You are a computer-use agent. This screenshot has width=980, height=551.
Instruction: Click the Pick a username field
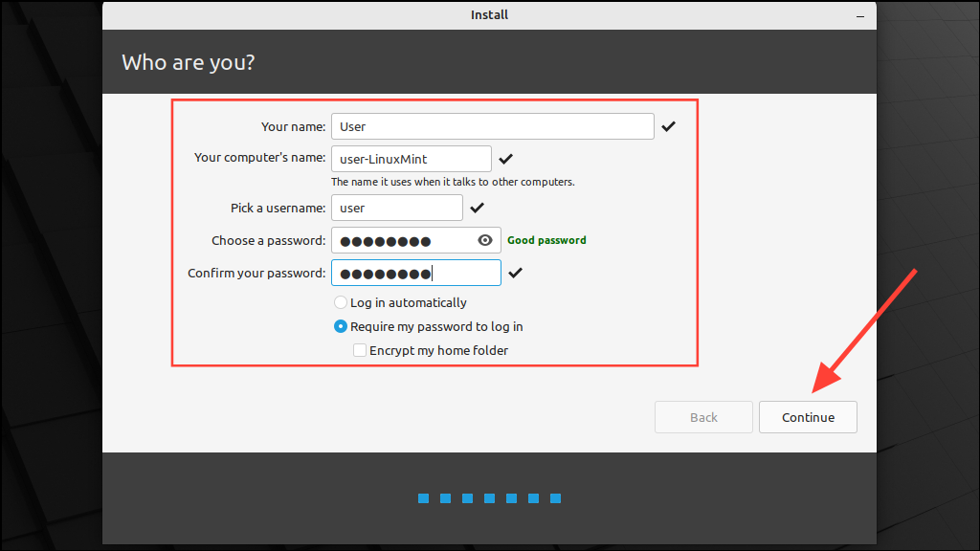click(396, 208)
